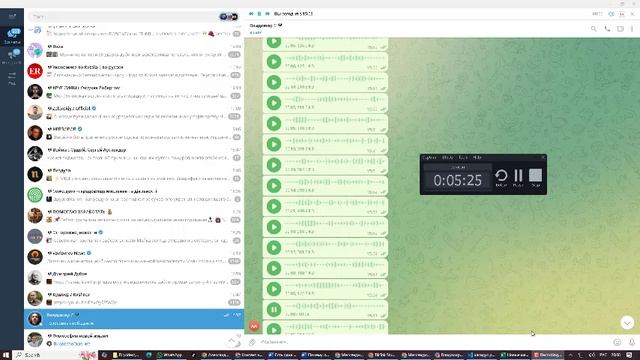The height and width of the screenshot is (360, 640).
Task: Open the Help menu in recorder widget
Action: pyautogui.click(x=477, y=157)
